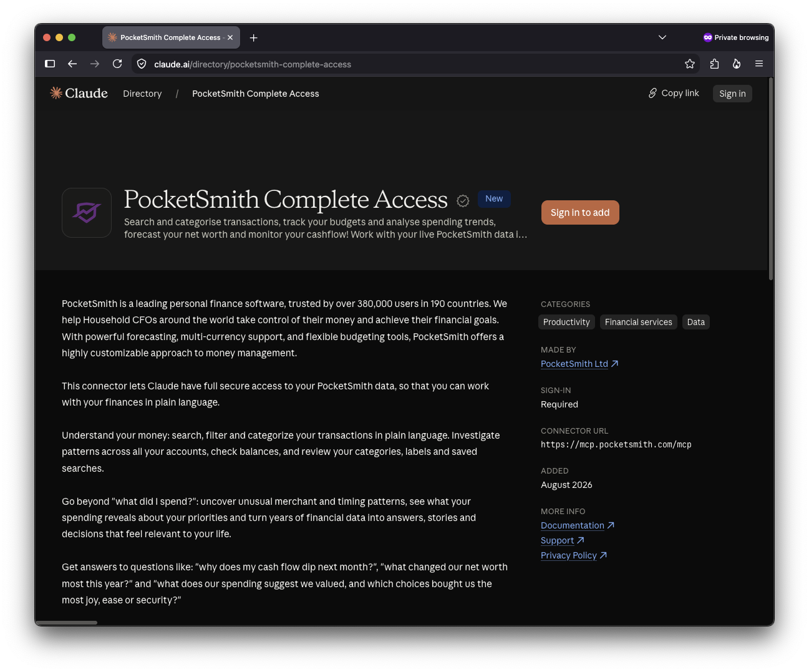Open the Support link
Viewport: 809px width, 672px height.
(x=563, y=540)
